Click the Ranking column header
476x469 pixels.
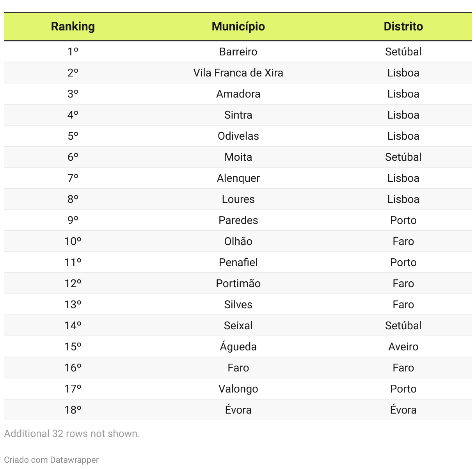pos(73,27)
